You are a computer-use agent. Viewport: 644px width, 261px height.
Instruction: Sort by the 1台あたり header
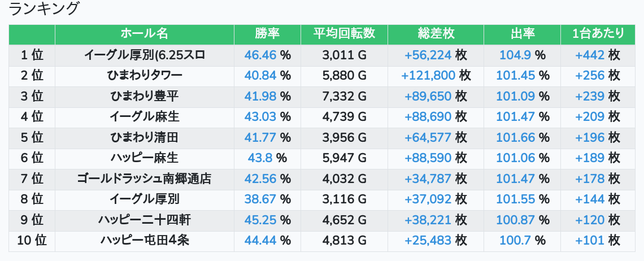[598, 34]
